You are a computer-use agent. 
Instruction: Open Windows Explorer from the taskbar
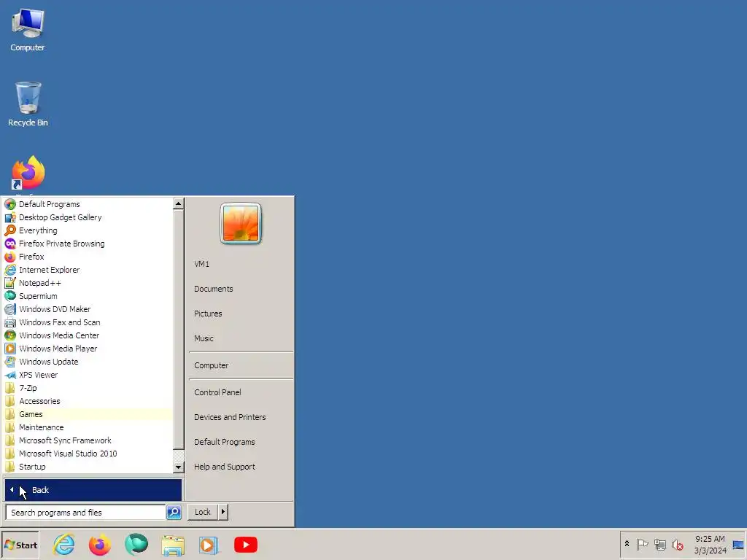(172, 545)
